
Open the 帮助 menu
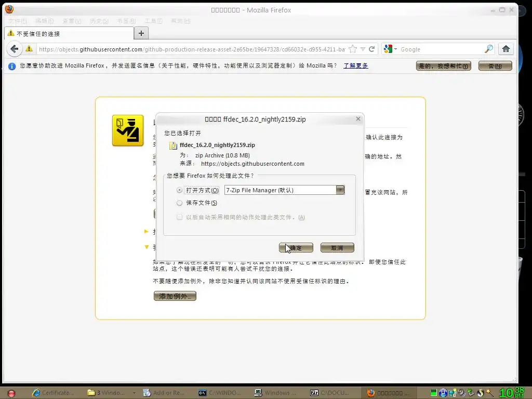click(180, 21)
